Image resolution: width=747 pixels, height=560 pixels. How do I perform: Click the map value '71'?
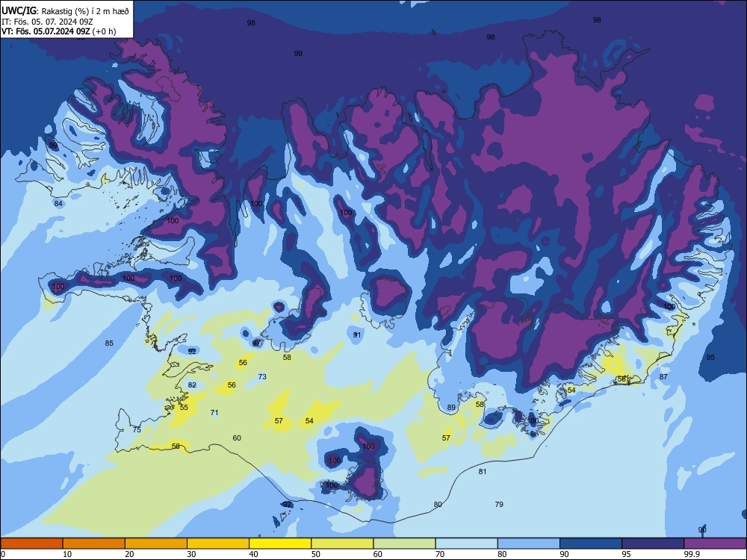pyautogui.click(x=214, y=413)
